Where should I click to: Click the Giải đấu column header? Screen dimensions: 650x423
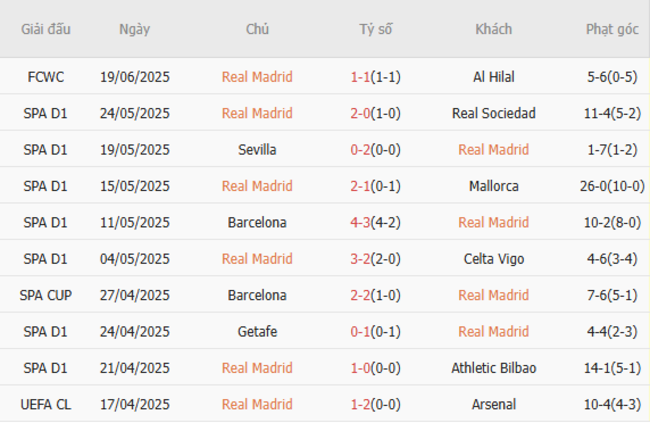[x=44, y=29]
